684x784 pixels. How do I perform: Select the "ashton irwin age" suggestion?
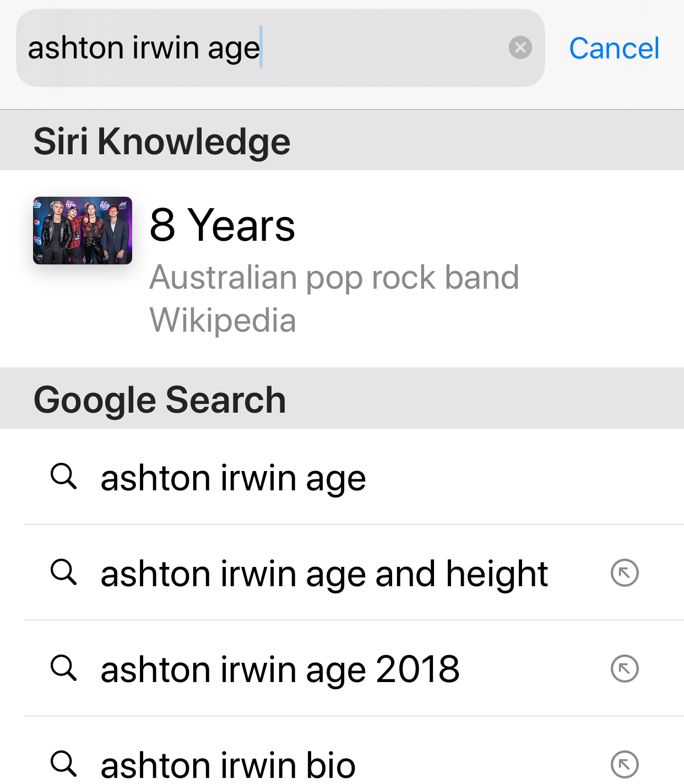(x=233, y=477)
